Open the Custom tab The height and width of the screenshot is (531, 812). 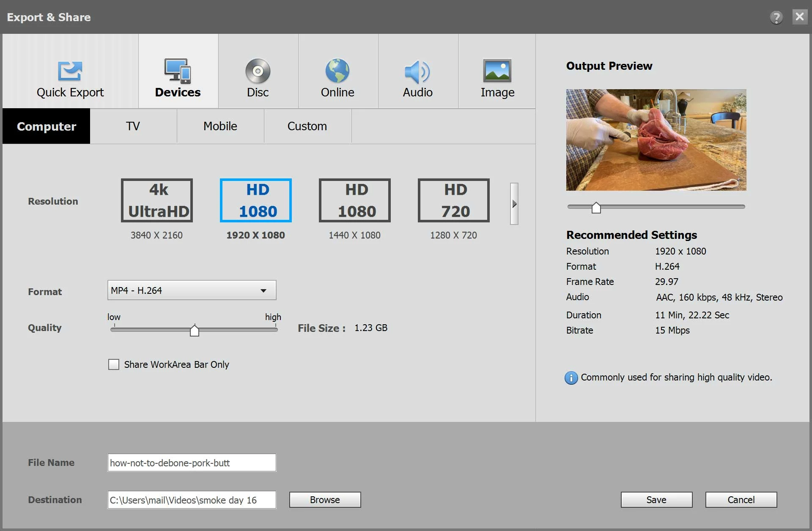pyautogui.click(x=307, y=126)
